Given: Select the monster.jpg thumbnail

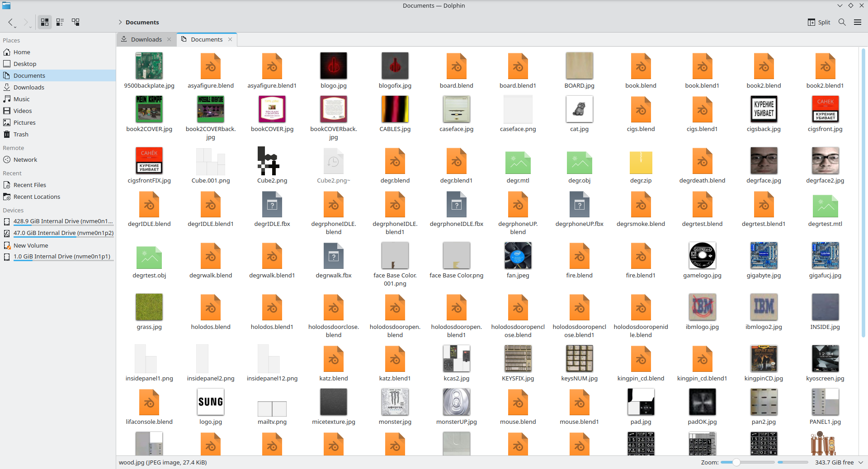Looking at the screenshot, I should tap(395, 402).
